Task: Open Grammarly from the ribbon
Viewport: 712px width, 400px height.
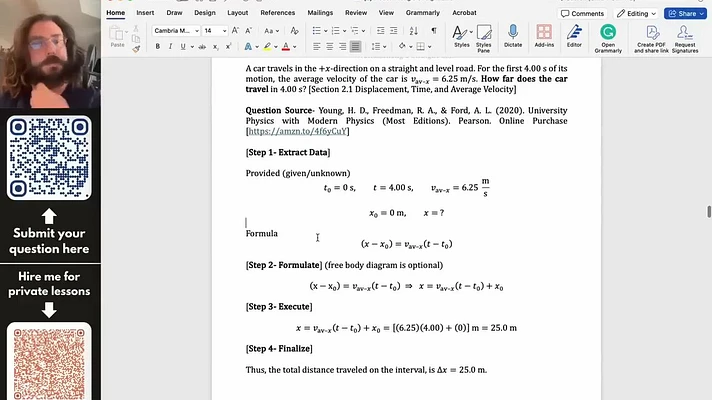Action: coord(608,39)
